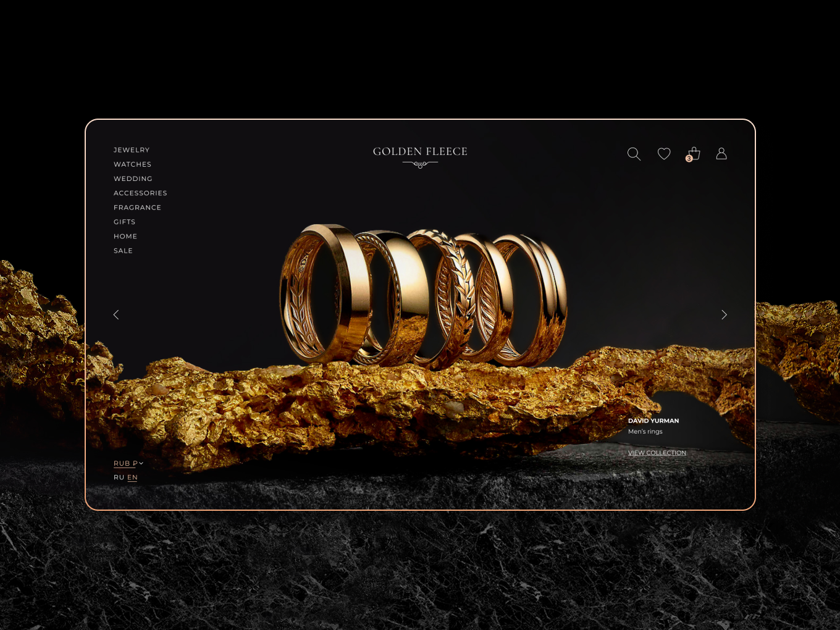Open the Jewelry menu category
This screenshot has height=630, width=840.
pos(132,150)
